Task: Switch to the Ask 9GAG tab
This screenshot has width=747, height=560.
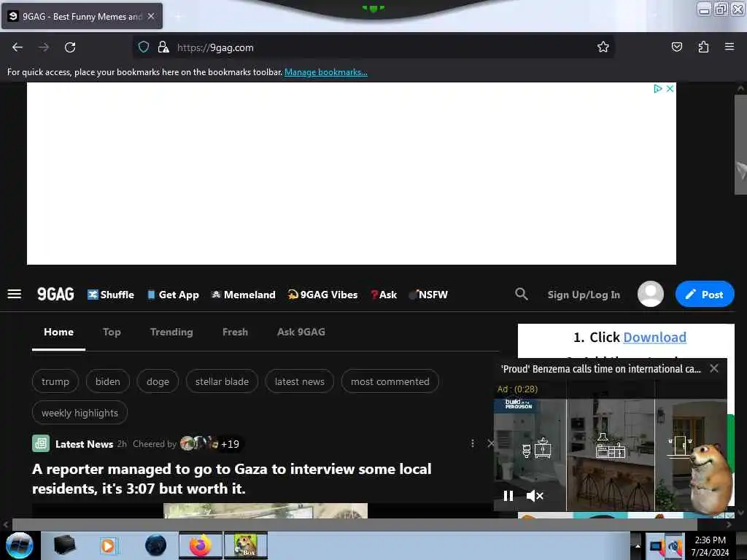Action: click(301, 332)
